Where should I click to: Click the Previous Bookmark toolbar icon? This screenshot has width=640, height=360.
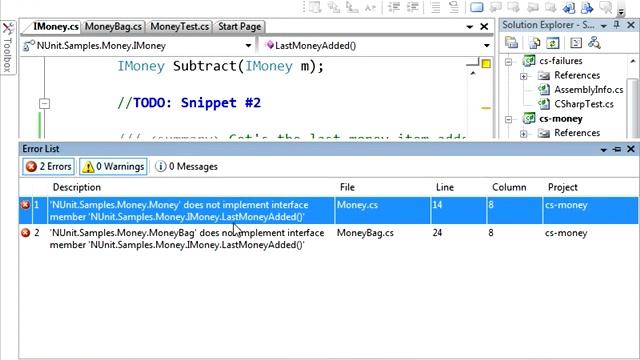click(x=496, y=7)
